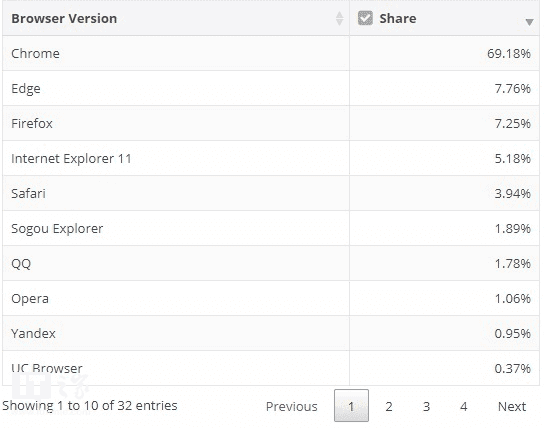Image resolution: width=544 pixels, height=428 pixels.
Task: Go to page 3
Action: (x=426, y=406)
